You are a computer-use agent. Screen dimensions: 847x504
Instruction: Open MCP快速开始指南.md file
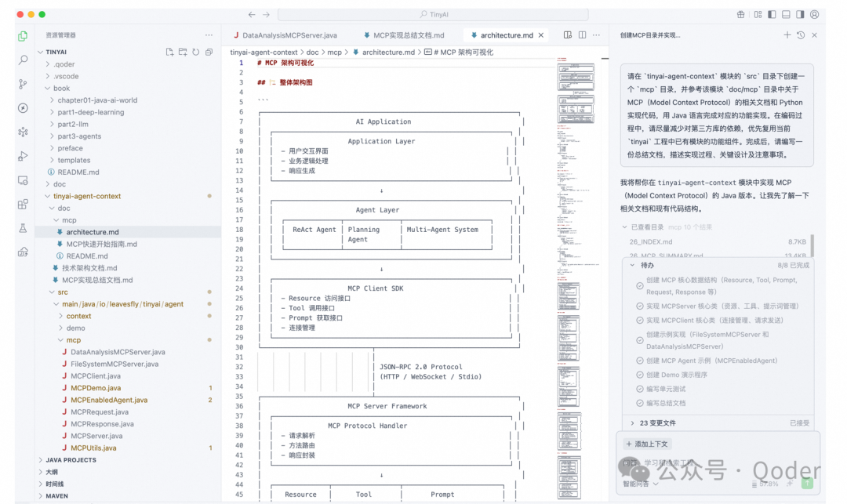point(101,244)
